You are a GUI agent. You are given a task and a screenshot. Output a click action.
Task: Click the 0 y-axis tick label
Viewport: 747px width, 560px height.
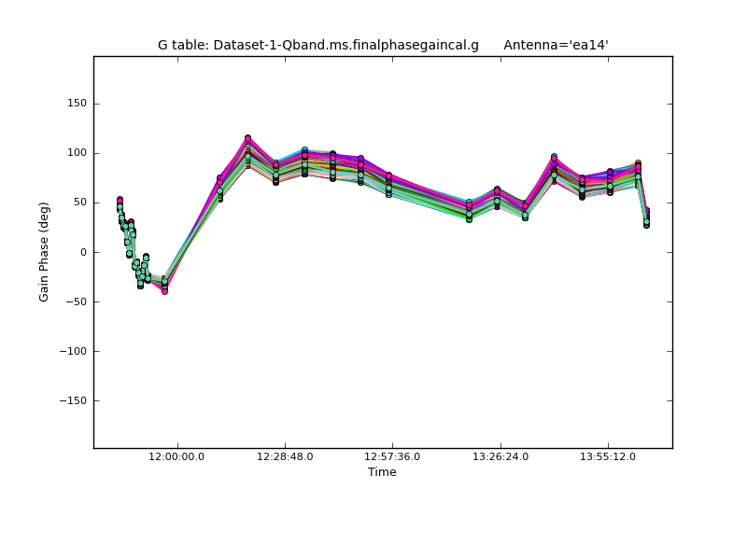point(82,252)
